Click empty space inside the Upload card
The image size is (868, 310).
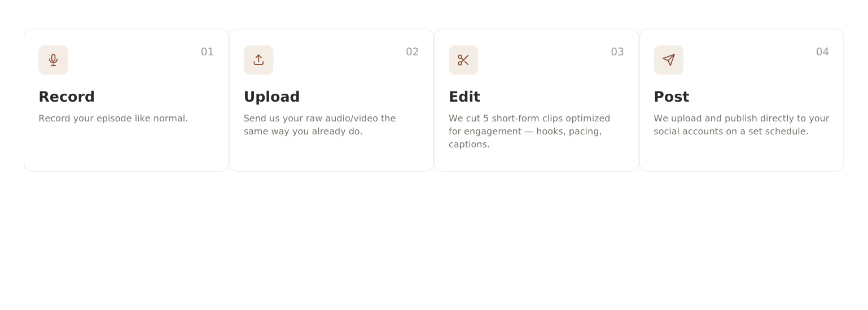tap(331, 154)
